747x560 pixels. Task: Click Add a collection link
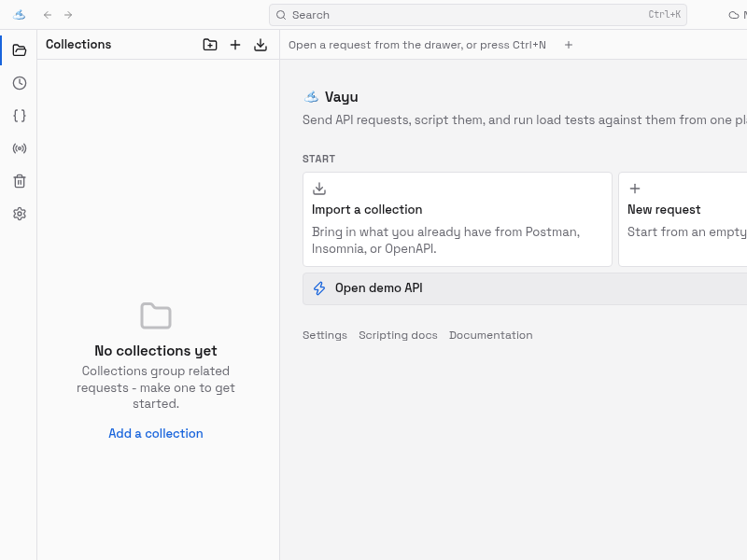156,433
